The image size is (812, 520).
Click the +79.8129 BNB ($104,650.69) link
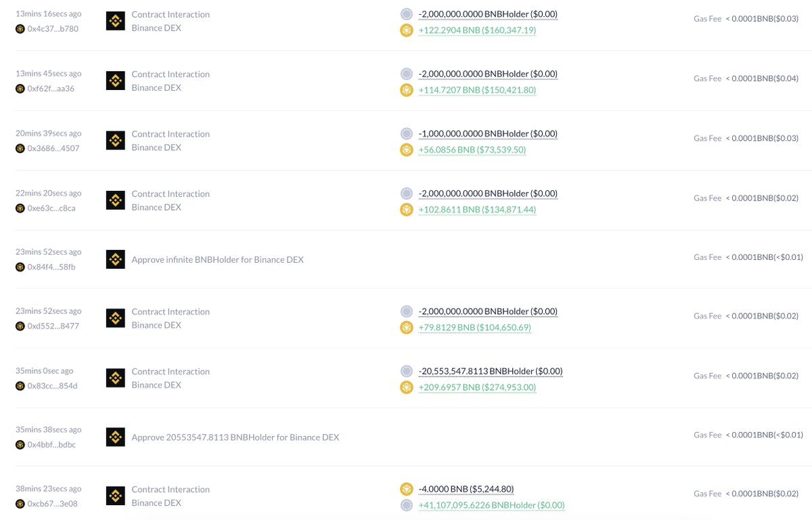[x=474, y=328]
